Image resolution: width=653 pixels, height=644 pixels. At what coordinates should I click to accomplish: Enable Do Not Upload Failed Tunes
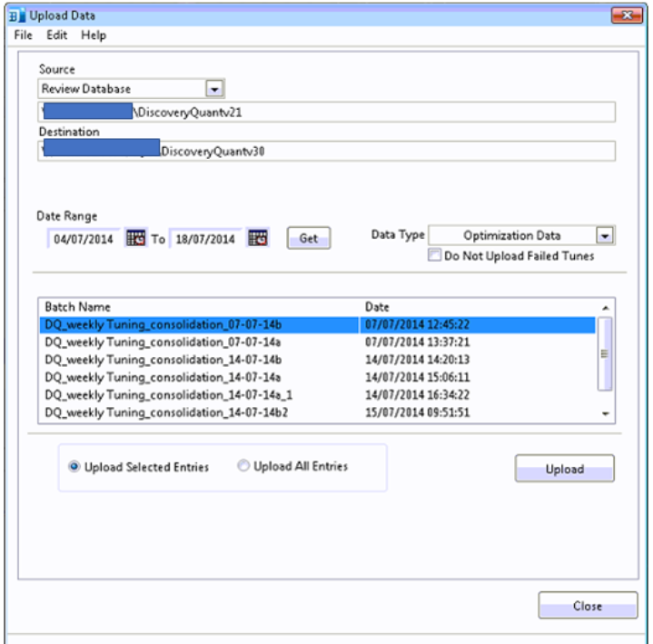434,254
